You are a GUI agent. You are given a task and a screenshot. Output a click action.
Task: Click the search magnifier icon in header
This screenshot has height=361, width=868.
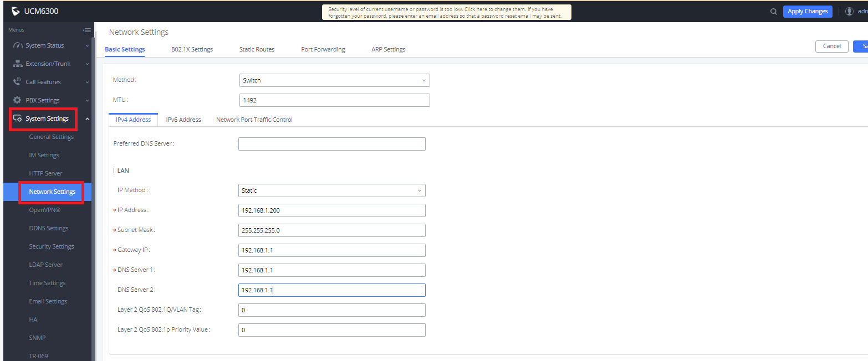point(773,11)
